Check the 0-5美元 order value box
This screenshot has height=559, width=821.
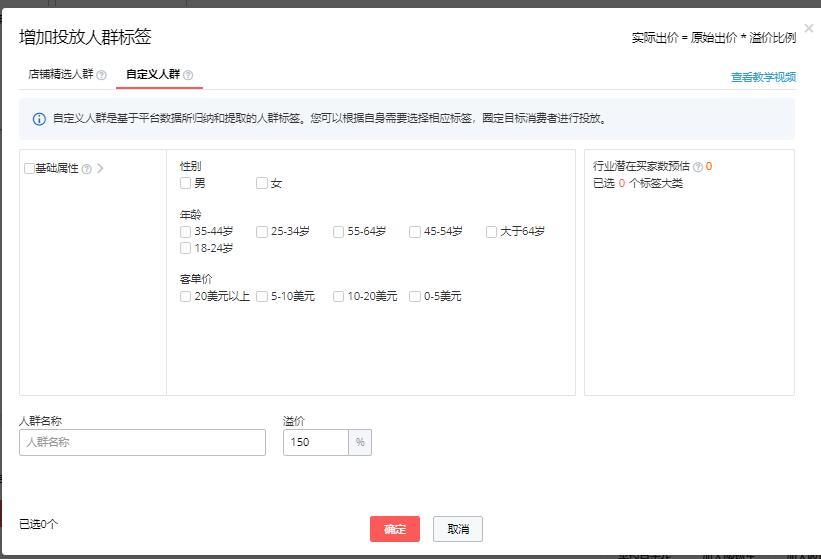pos(415,297)
